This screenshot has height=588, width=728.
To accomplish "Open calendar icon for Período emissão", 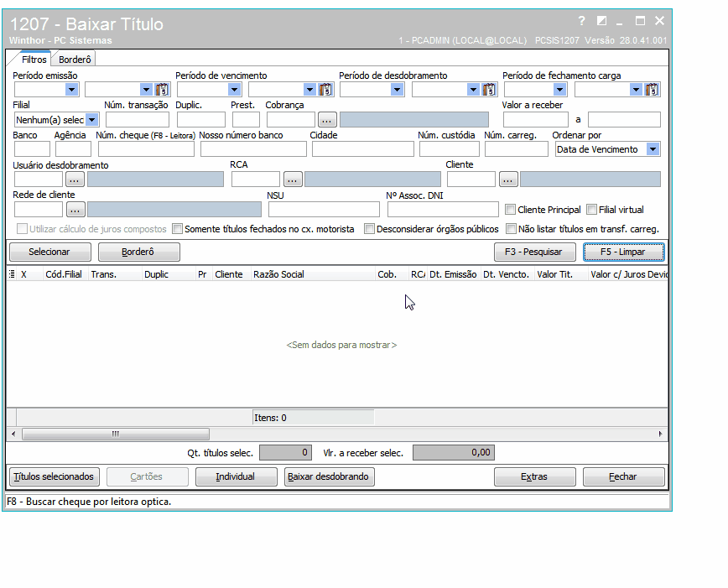I will click(162, 89).
